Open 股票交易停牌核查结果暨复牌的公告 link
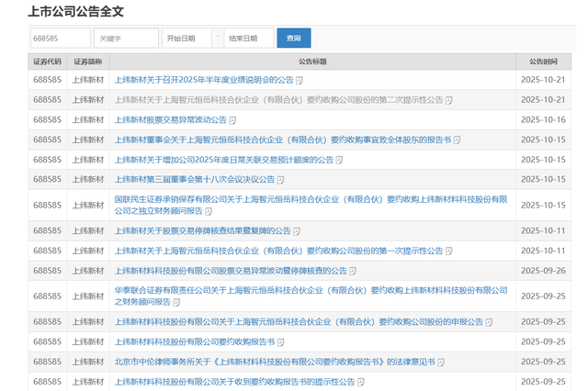 [x=202, y=231]
